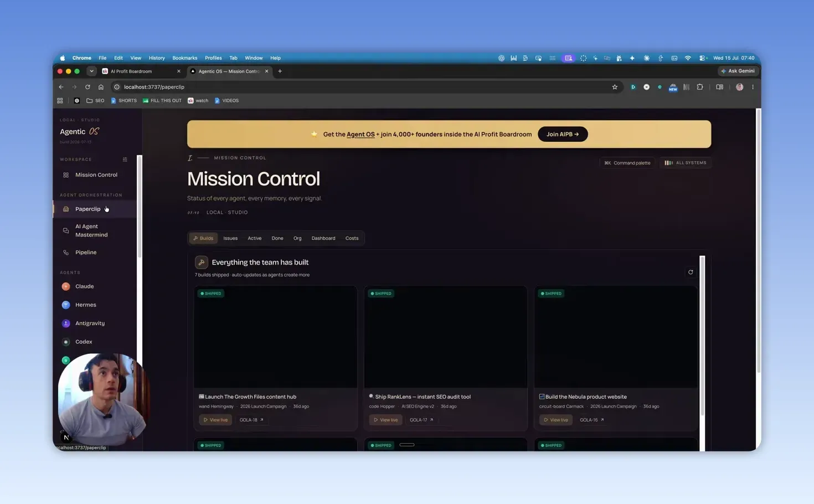The width and height of the screenshot is (814, 504).
Task: Open the Chrome profile avatar
Action: [x=739, y=87]
